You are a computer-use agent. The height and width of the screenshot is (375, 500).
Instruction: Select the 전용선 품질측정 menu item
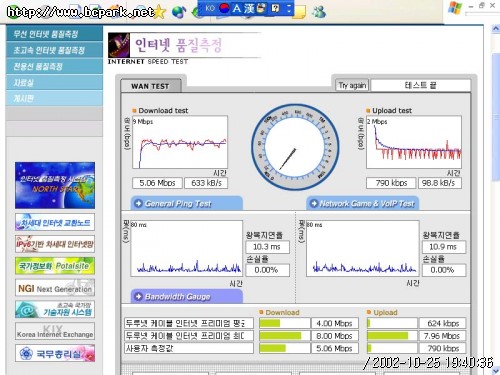pos(54,66)
